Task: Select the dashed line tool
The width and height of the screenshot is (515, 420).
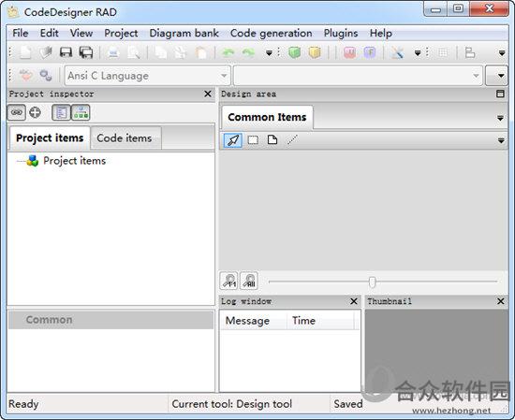Action: click(x=292, y=140)
